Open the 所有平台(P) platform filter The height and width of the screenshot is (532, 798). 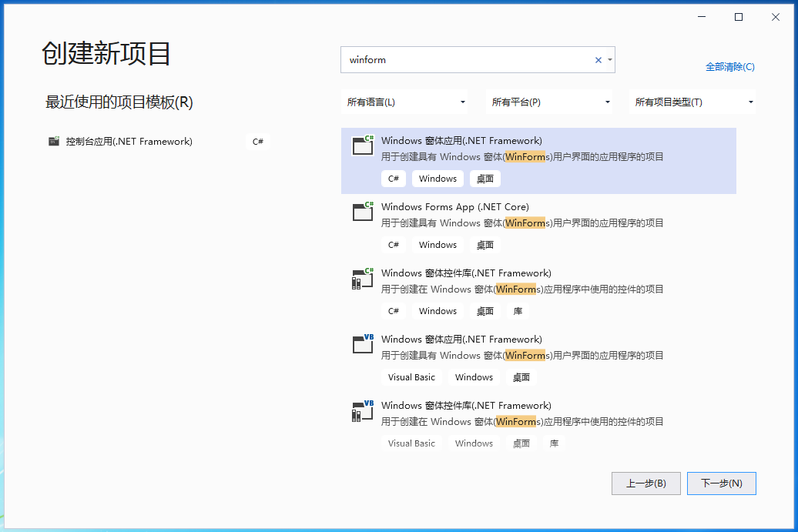pos(550,102)
